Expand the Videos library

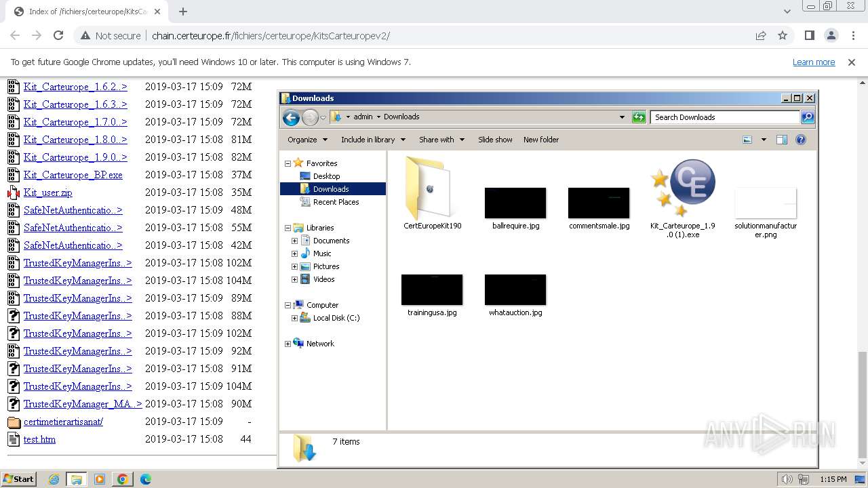click(x=294, y=279)
